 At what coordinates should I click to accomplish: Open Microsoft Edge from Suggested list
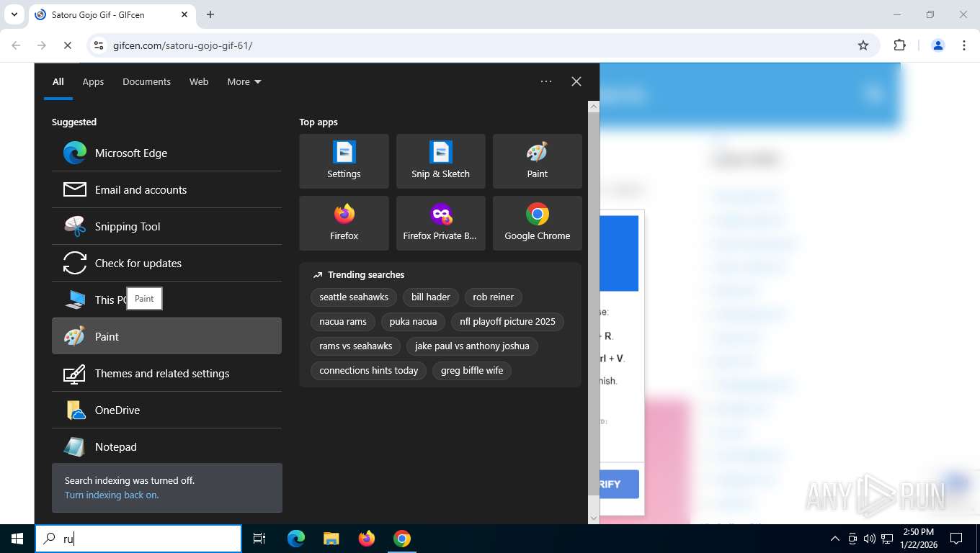click(x=166, y=153)
